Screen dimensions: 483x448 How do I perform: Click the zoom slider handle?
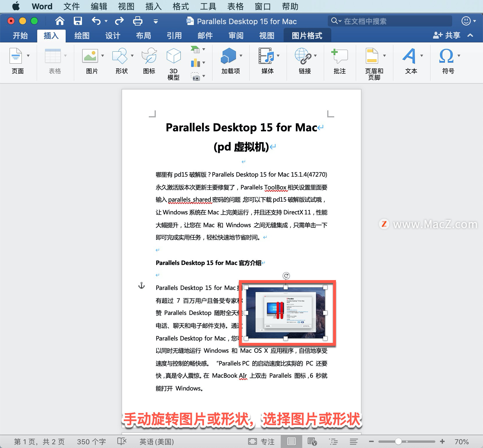click(x=398, y=442)
